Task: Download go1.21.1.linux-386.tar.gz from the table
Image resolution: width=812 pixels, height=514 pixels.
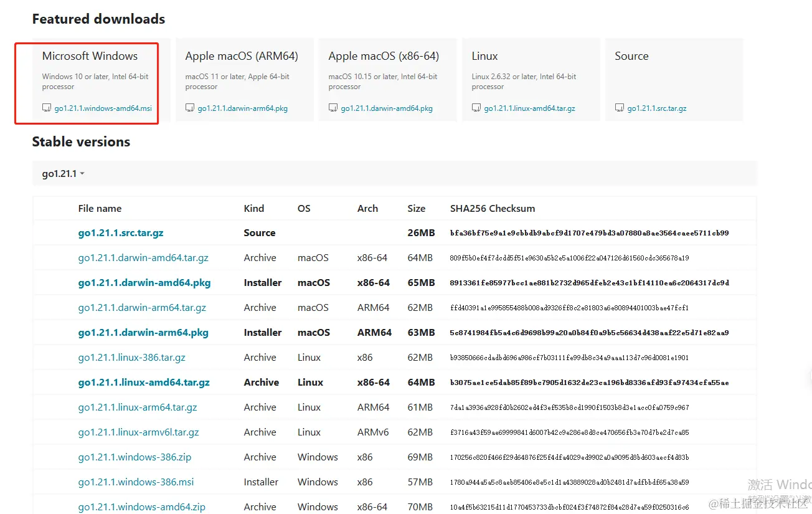Action: coord(132,358)
